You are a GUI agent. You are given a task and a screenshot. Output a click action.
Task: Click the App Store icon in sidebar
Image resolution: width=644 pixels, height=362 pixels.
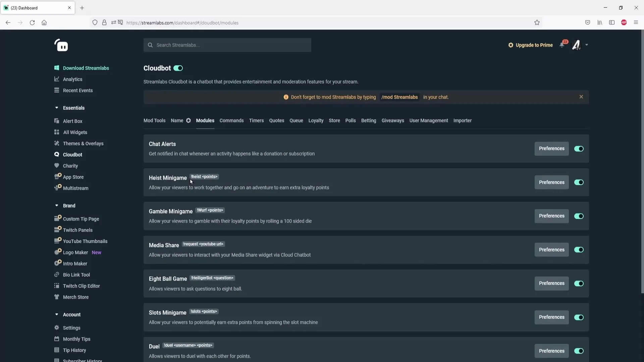(57, 176)
